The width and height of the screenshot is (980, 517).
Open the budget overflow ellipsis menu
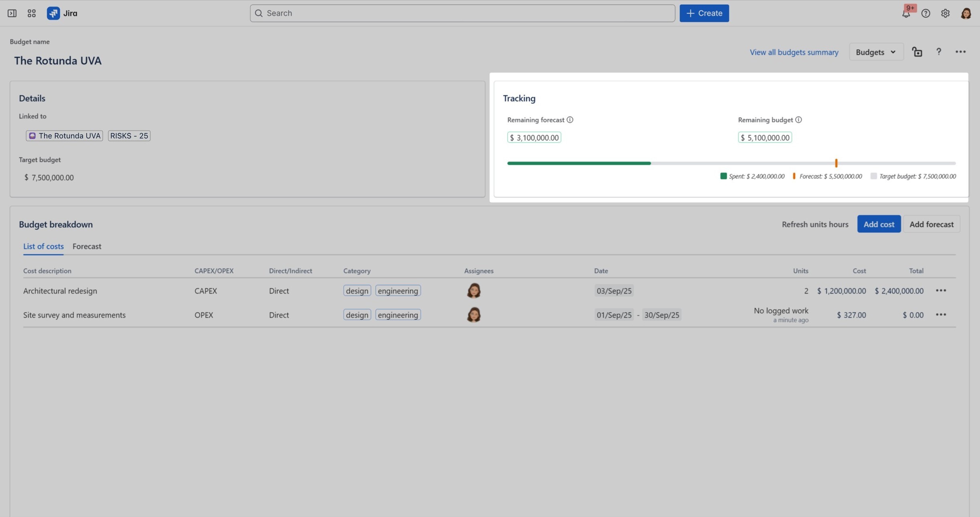pyautogui.click(x=961, y=52)
